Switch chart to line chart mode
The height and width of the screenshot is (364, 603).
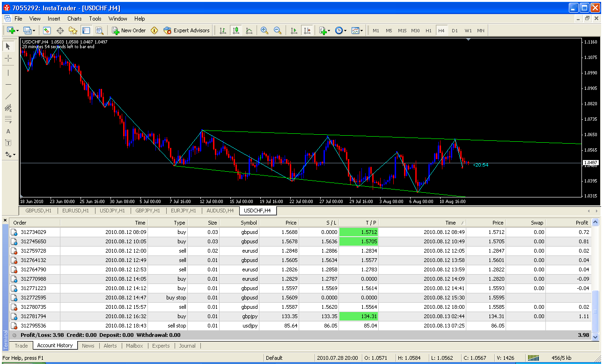(x=249, y=30)
